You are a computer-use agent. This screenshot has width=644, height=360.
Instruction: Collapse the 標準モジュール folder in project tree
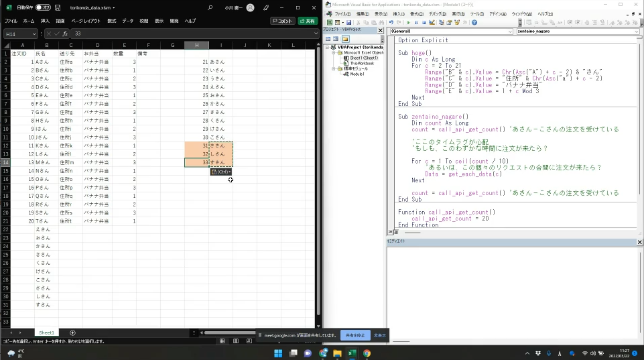[334, 68]
